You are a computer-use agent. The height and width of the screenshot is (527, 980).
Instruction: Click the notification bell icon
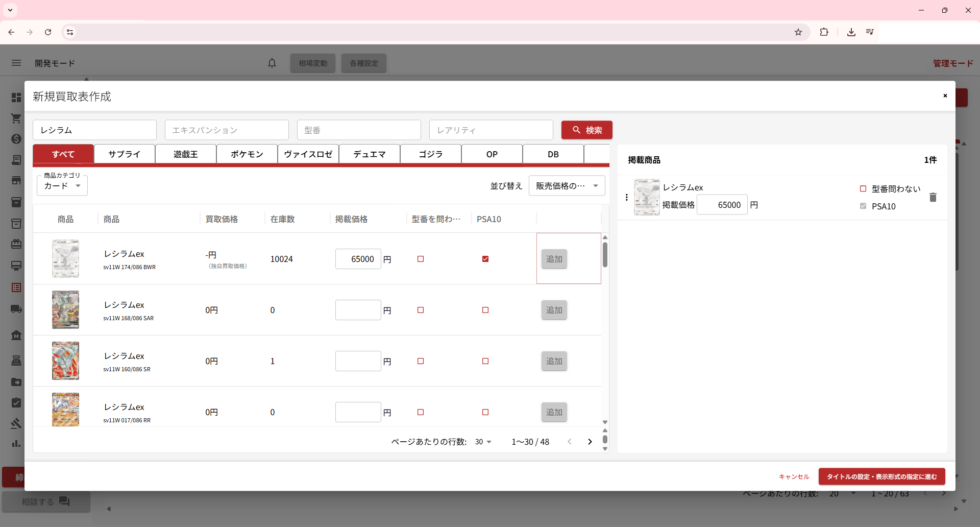click(272, 63)
